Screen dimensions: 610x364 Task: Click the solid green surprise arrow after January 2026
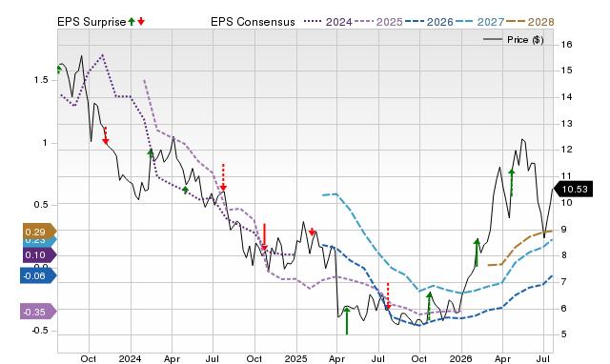[x=477, y=253]
